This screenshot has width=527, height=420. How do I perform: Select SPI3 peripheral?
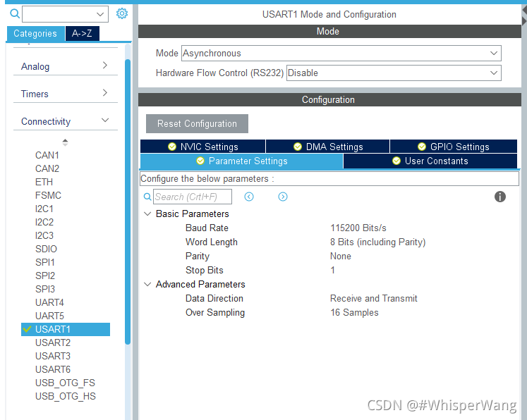tap(44, 290)
